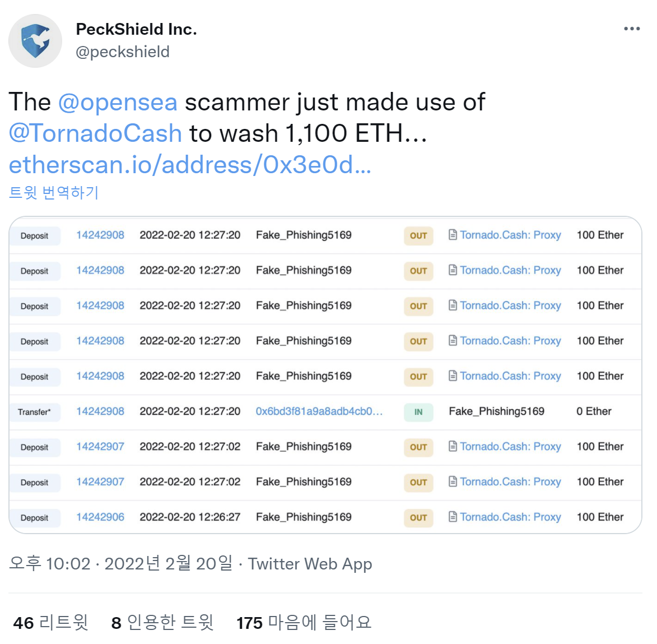The image size is (657, 644).
Task: Click the top Tornado.Cash: Proxy link
Action: (x=510, y=235)
